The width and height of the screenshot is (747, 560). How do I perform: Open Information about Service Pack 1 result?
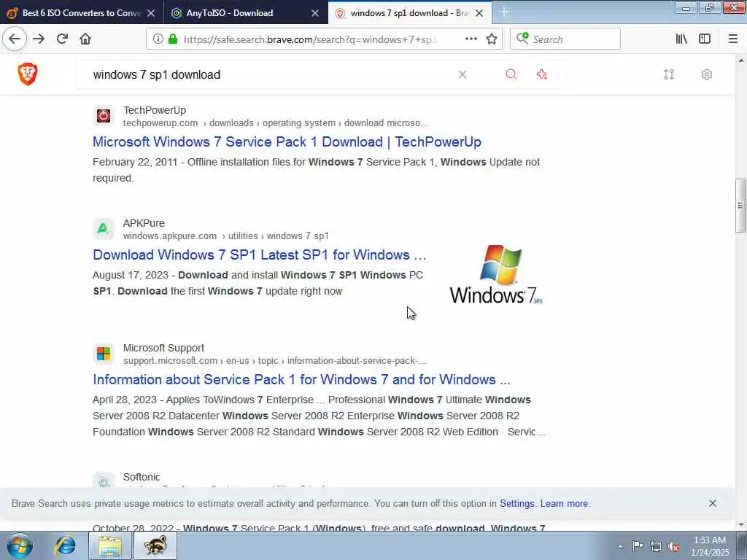click(301, 379)
